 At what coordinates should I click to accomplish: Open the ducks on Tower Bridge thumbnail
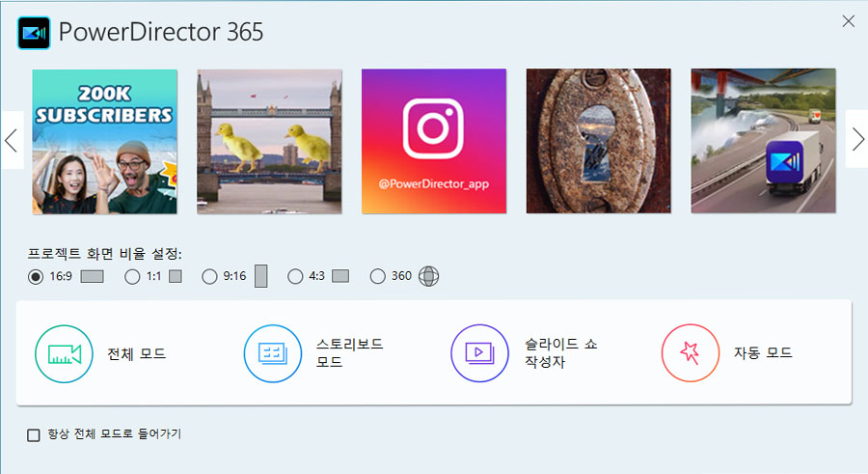coord(270,141)
